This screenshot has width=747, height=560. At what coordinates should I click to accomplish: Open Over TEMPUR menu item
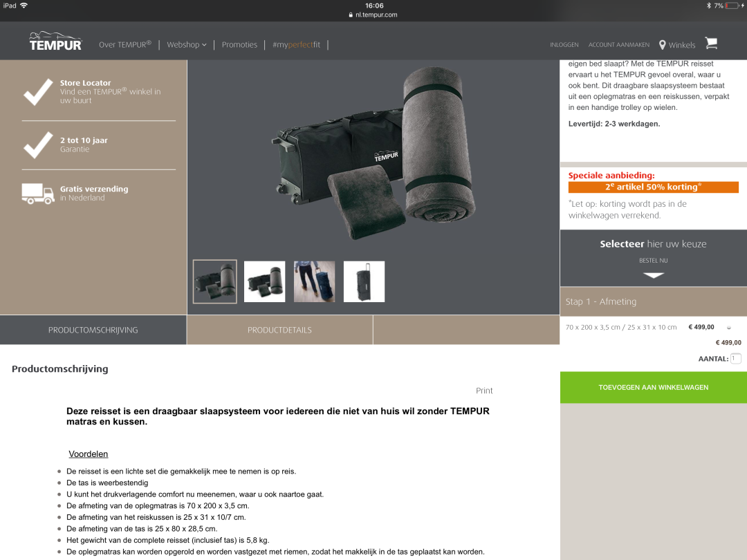coord(124,45)
